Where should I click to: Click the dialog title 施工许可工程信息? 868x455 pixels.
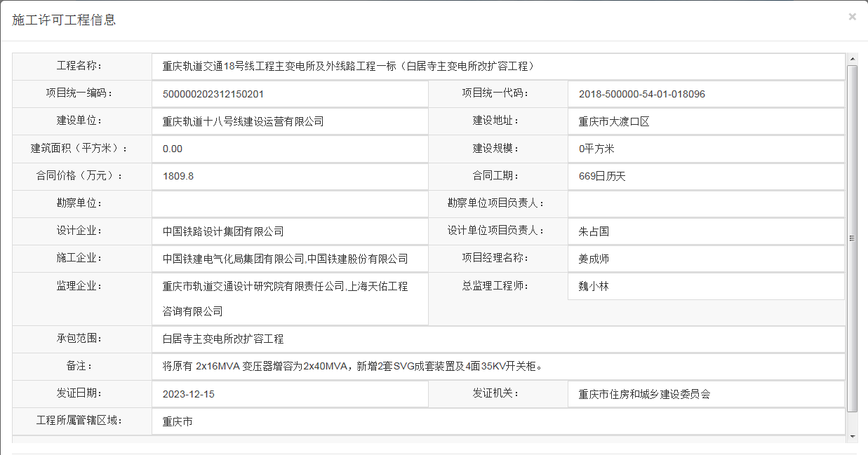click(64, 20)
